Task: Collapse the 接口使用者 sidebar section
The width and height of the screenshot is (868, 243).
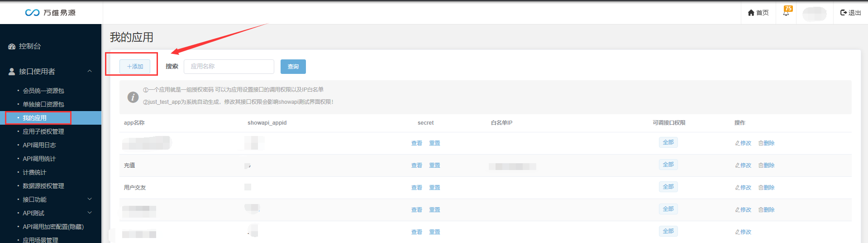Action: (90, 71)
